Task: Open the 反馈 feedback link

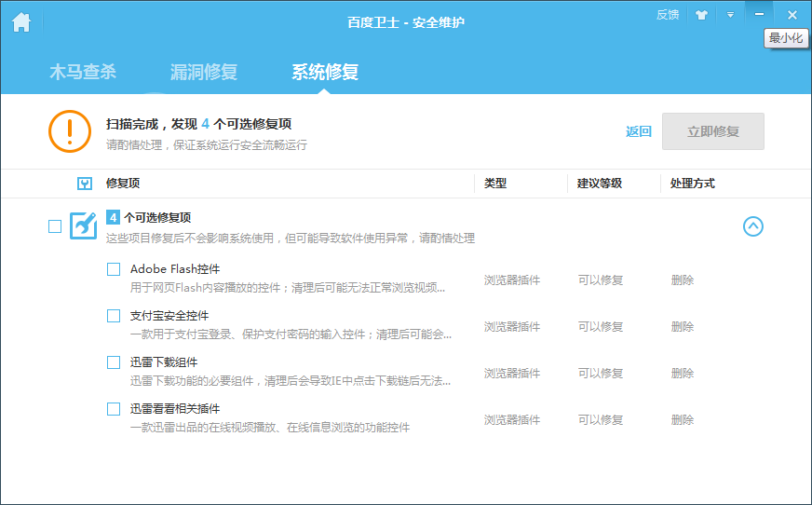Action: [x=668, y=15]
